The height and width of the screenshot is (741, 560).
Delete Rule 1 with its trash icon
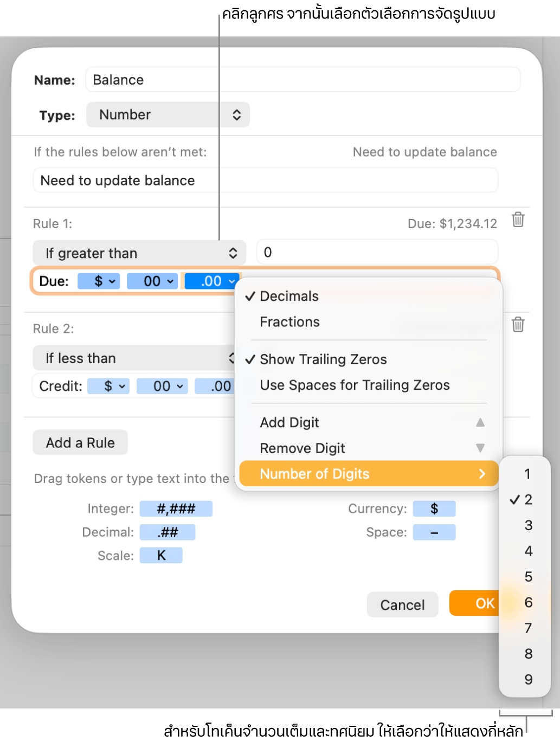[x=518, y=220]
